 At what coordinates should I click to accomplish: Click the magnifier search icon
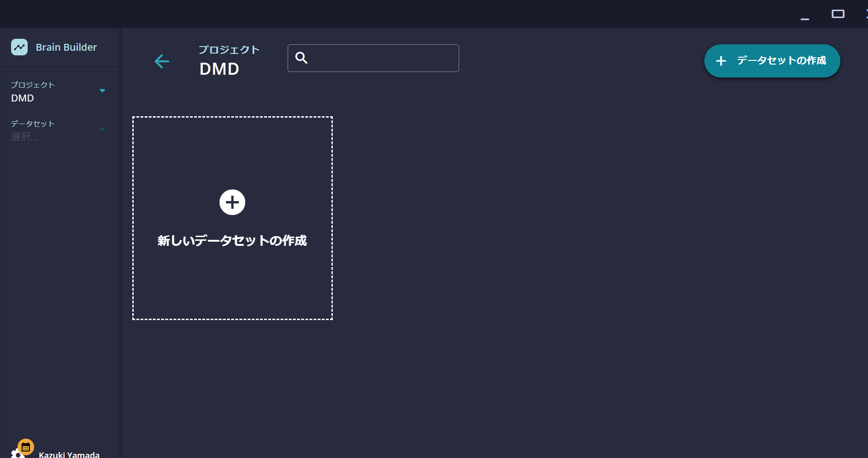pyautogui.click(x=301, y=58)
